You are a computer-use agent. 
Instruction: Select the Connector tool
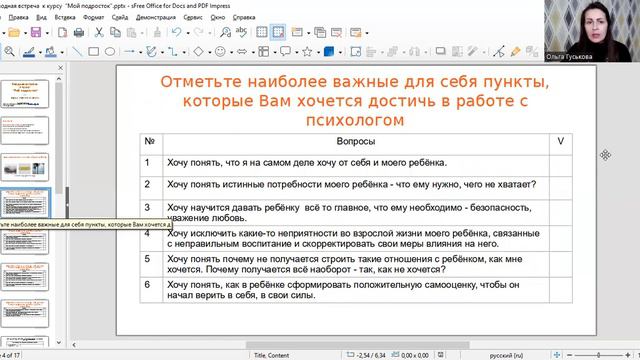[x=173, y=51]
